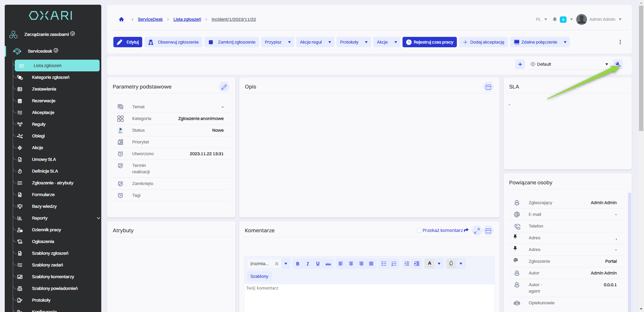This screenshot has width=644, height=312.
Task: Expand the Default view selector
Action: 569,64
